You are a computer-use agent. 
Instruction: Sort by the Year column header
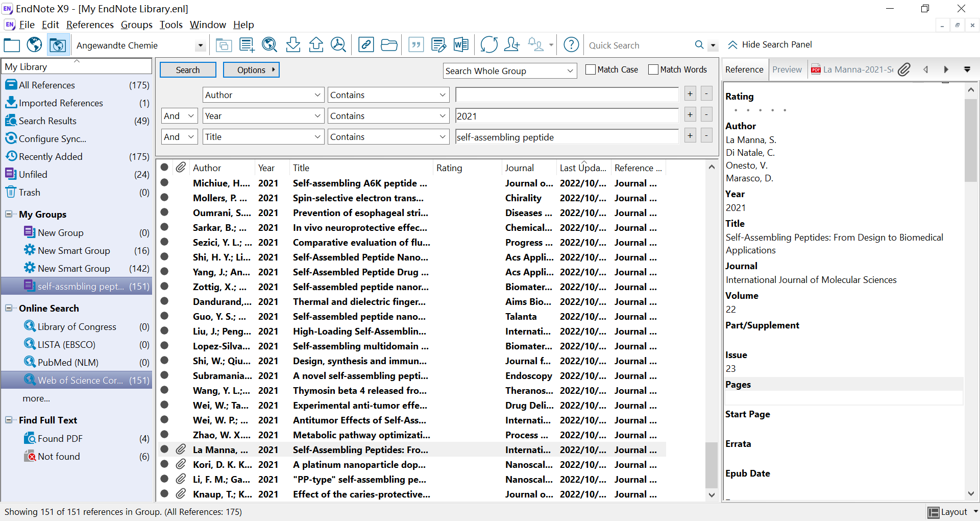point(272,168)
